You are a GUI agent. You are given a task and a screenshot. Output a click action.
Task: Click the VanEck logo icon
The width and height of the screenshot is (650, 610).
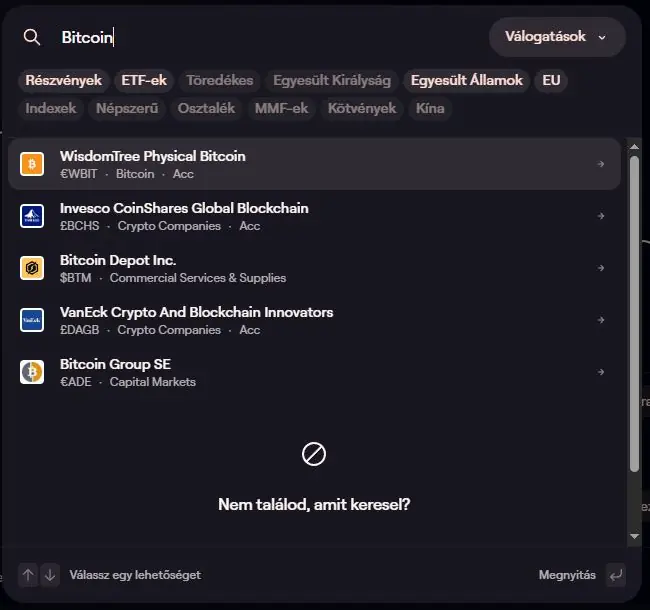click(32, 320)
